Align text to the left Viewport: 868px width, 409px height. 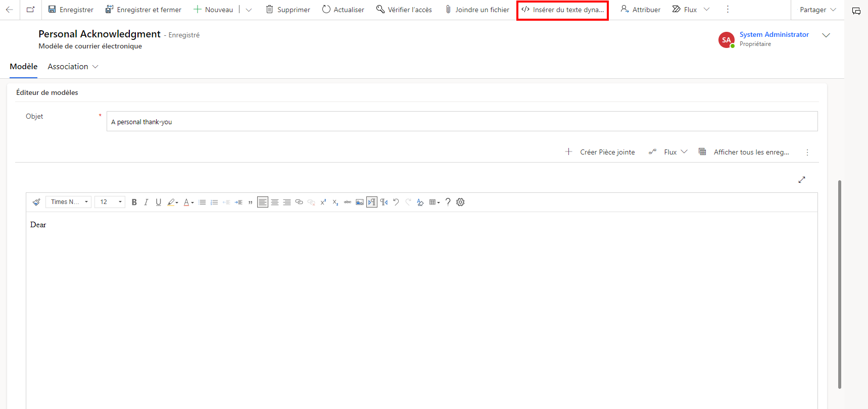coord(263,202)
